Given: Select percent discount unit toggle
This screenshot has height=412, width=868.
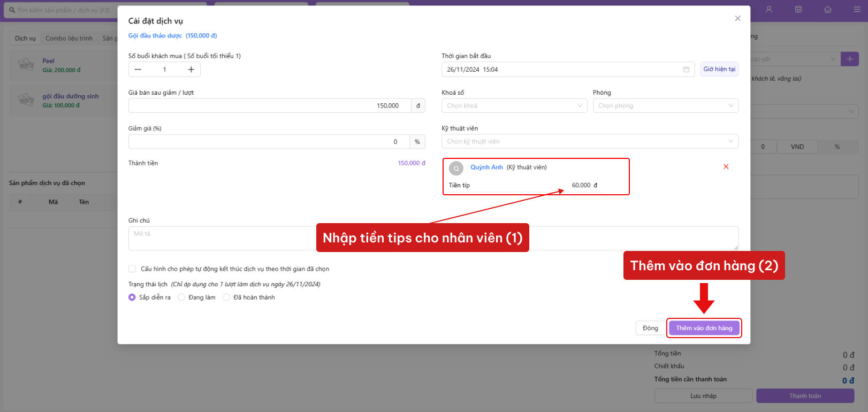Looking at the screenshot, I should [x=837, y=147].
